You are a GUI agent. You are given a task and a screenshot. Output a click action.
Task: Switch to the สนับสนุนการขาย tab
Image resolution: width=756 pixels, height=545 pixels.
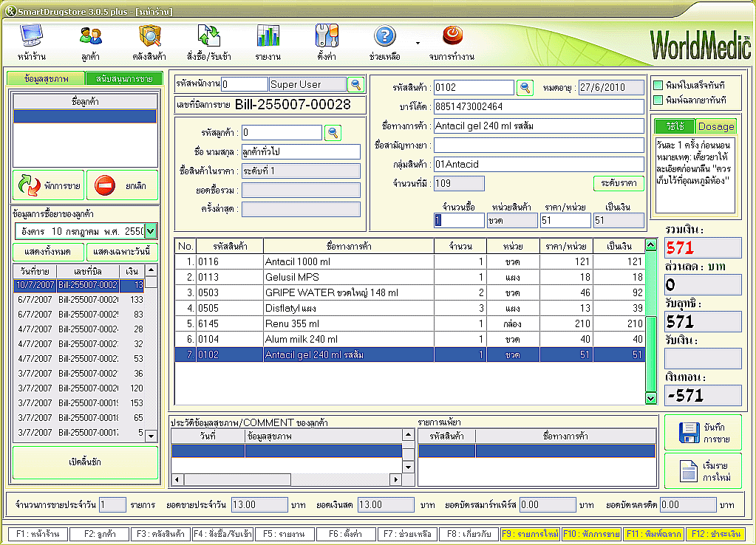coord(123,78)
